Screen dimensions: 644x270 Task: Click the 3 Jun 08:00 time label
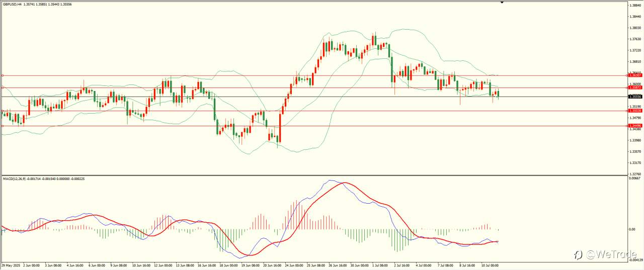pos(53,264)
